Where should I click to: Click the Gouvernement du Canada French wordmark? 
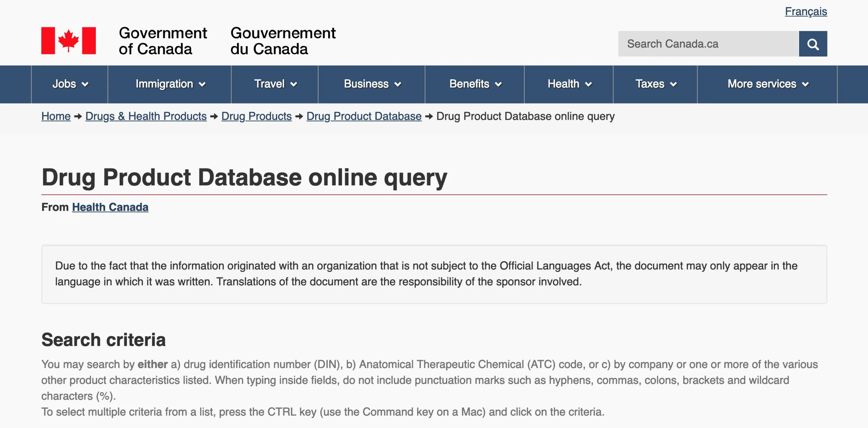283,41
